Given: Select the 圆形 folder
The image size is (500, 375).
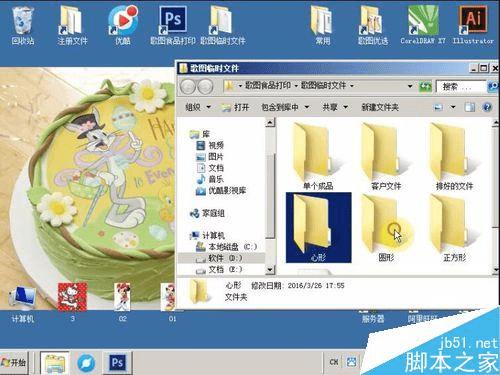Looking at the screenshot, I should coord(386,228).
